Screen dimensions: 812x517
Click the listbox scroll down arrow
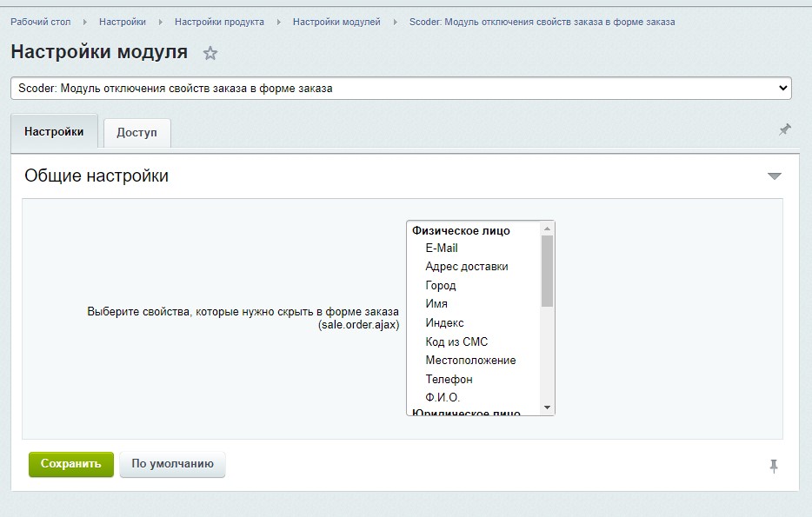coord(547,408)
